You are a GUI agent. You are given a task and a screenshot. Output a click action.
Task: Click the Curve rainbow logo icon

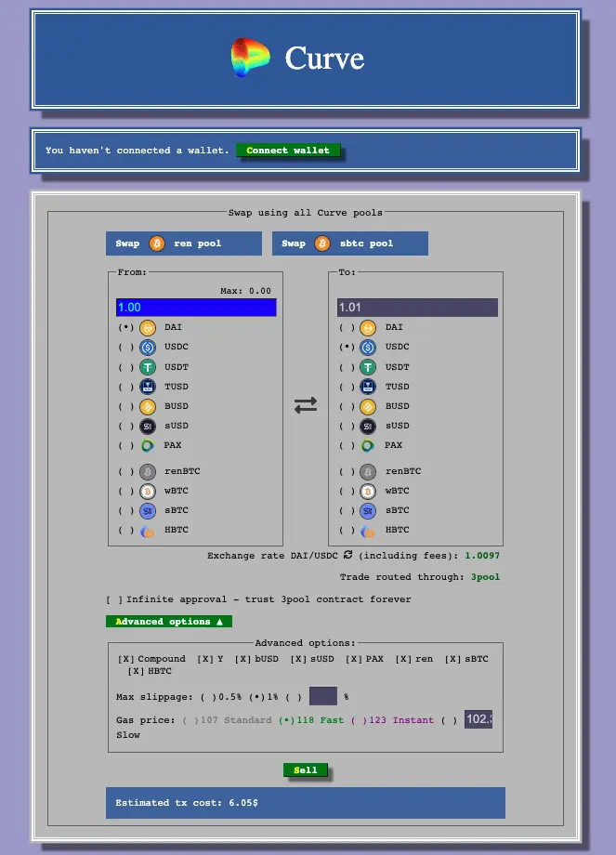click(250, 57)
